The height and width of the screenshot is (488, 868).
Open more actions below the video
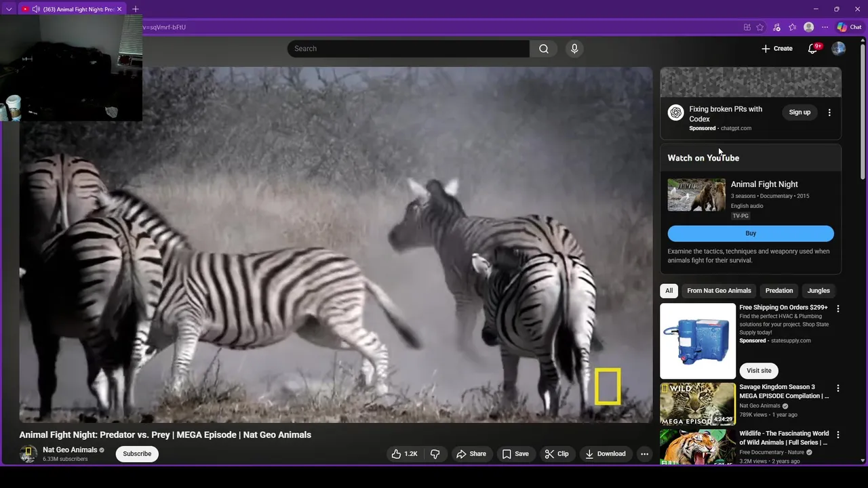(x=645, y=454)
